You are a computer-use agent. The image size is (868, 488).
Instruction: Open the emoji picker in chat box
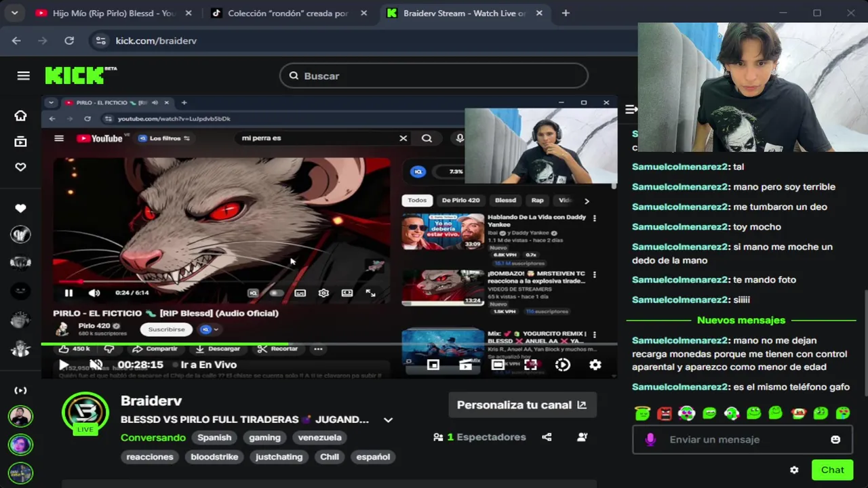(x=835, y=439)
